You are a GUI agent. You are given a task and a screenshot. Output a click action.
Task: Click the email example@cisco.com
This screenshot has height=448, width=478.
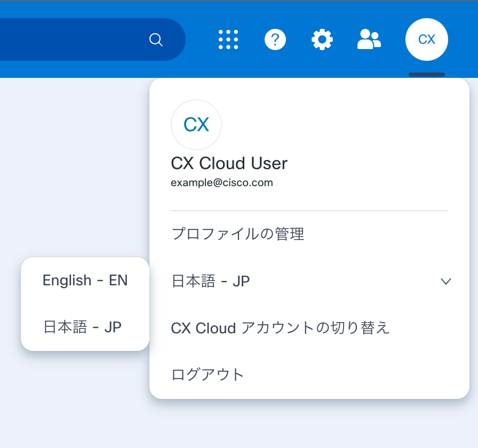(221, 182)
